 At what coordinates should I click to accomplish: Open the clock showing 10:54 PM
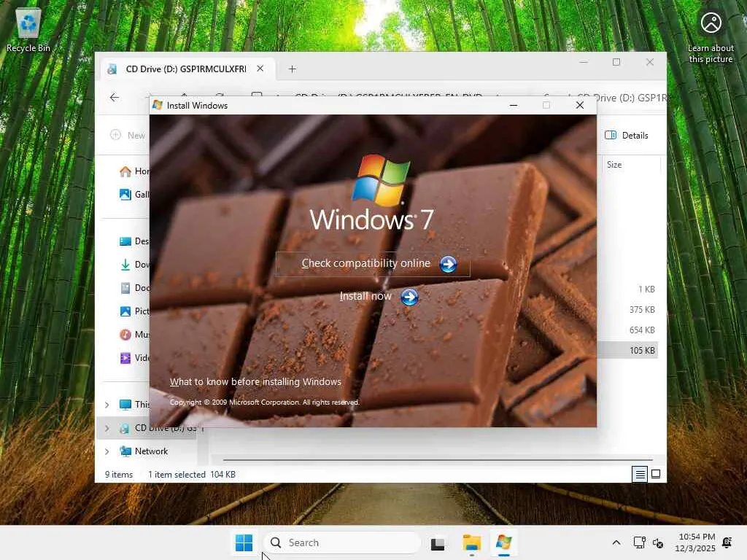tap(695, 542)
